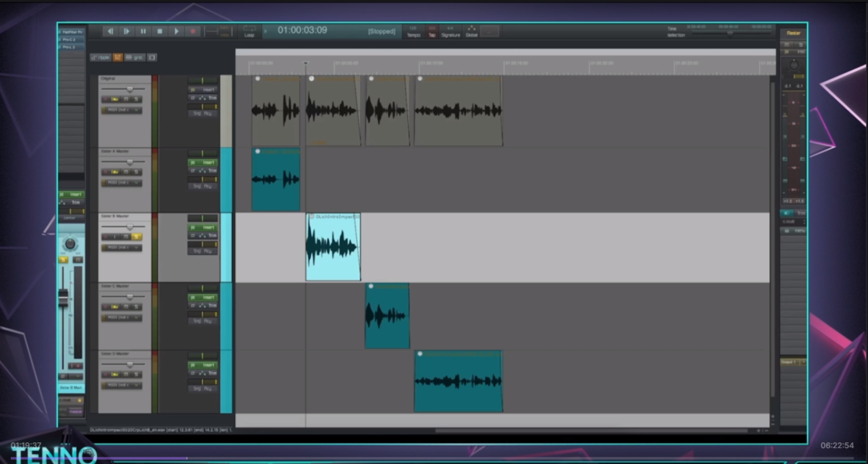The height and width of the screenshot is (464, 868).
Task: Select the Sister B Master track name
Action: coord(115,216)
